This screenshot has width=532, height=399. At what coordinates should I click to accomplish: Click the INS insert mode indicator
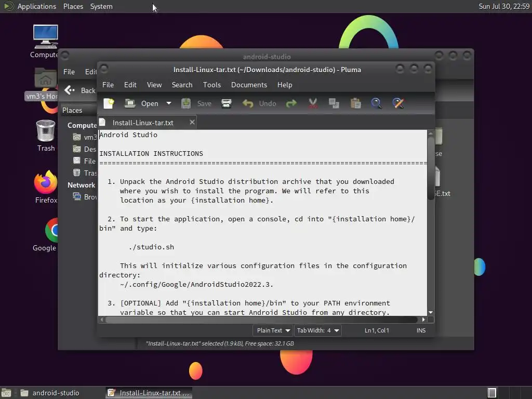coord(421,330)
